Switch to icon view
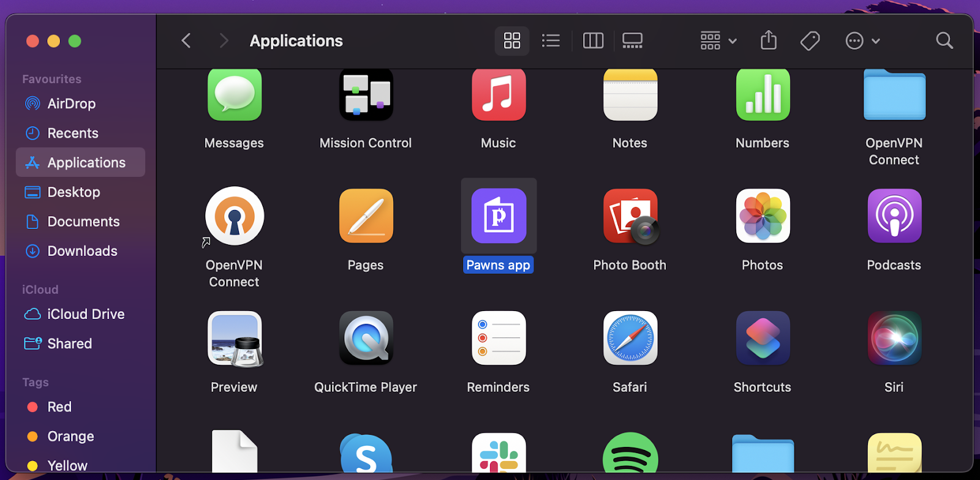980x480 pixels. tap(512, 41)
